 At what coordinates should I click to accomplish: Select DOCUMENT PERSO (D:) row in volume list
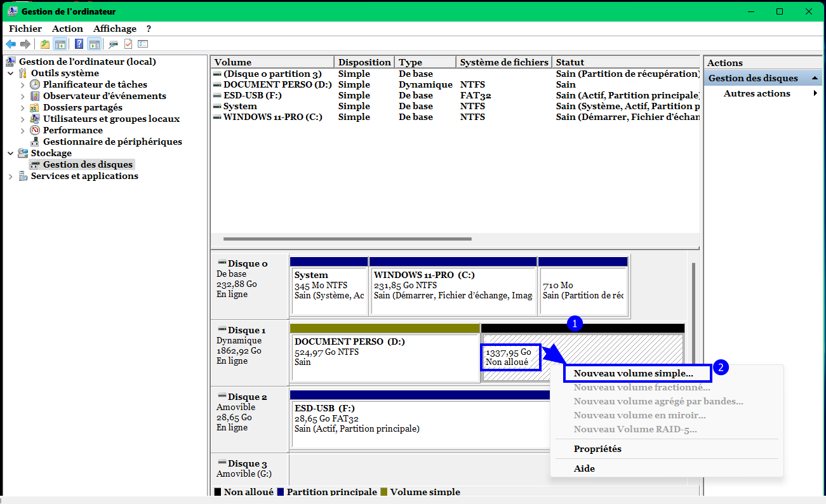(455, 84)
